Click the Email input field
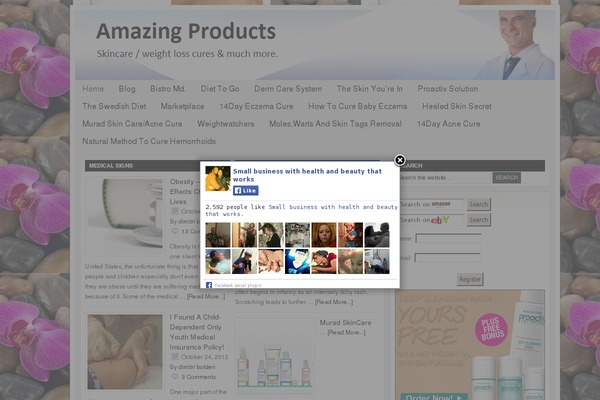This screenshot has height=400, width=600. pyautogui.click(x=448, y=258)
